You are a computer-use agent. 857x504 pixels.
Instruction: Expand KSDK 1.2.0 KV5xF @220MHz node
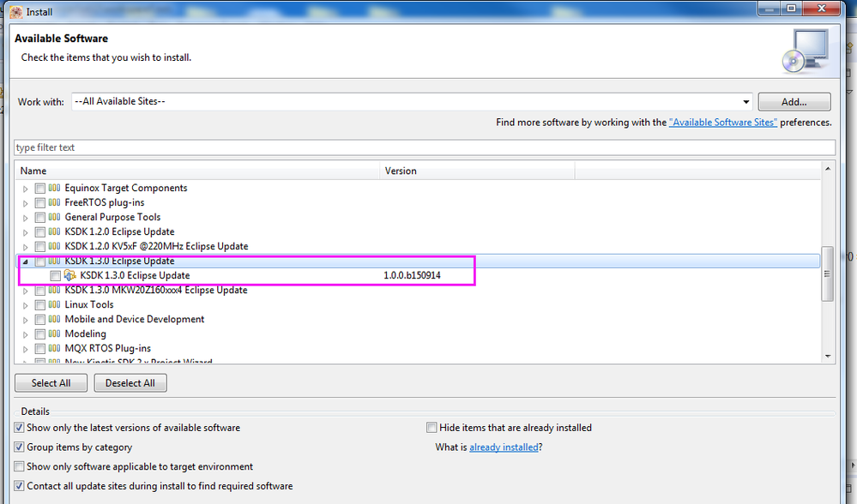tap(25, 247)
